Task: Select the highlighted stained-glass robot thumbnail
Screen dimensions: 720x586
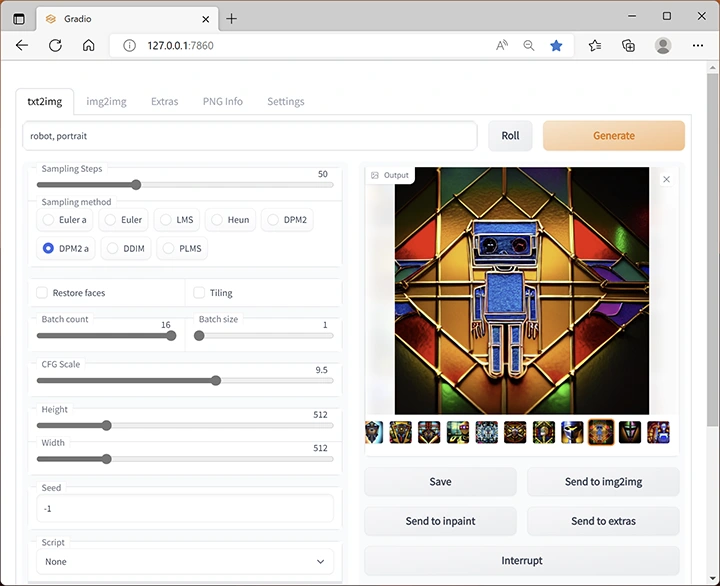Action: coord(601,432)
